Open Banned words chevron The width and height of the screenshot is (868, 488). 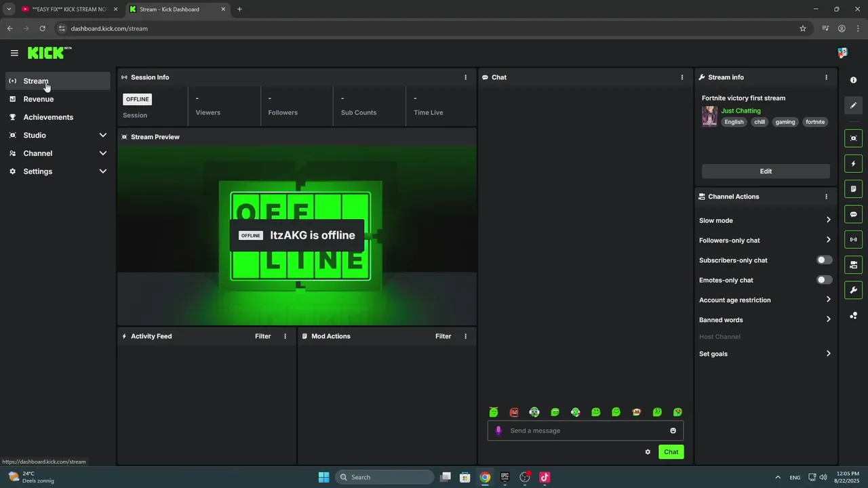click(828, 319)
